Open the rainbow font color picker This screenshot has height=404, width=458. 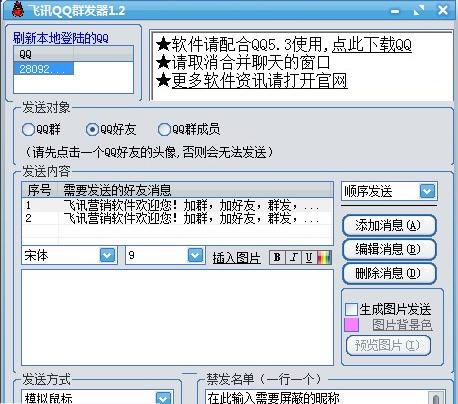(x=324, y=257)
